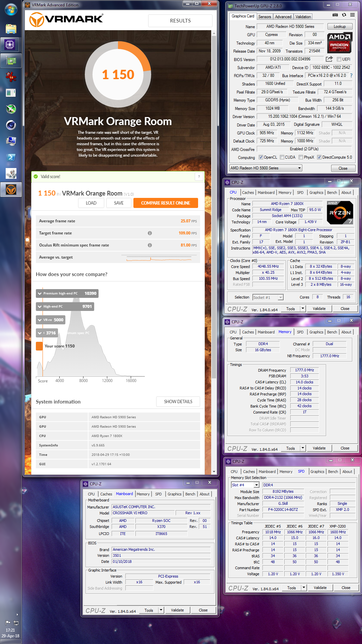Viewport: 362px width, 644px height.
Task: Click the AMD Radeon Graphics logo in GPU-Z
Action: pos(340,43)
